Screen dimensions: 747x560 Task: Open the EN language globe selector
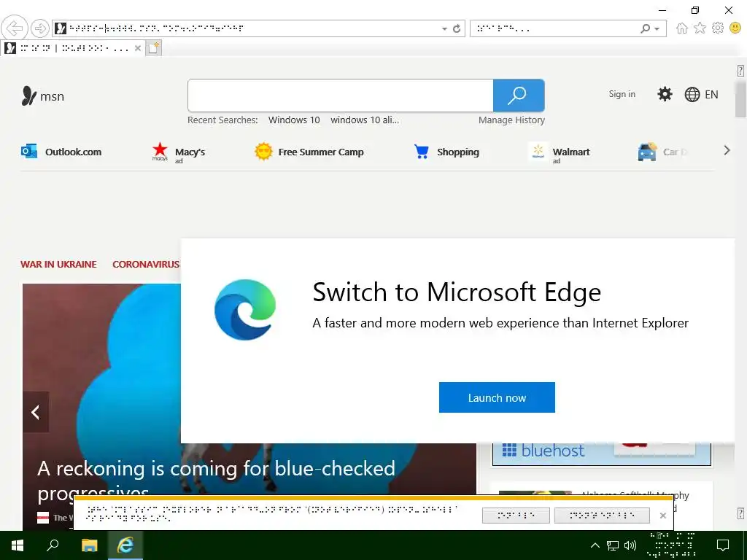pos(701,94)
